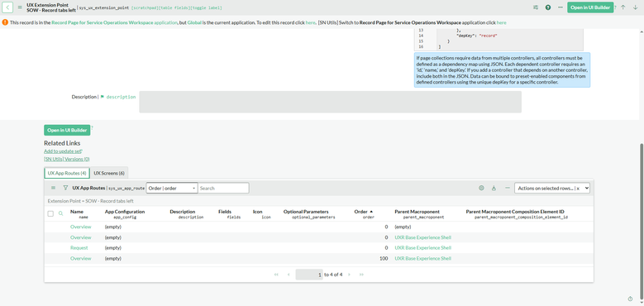Click the [scratchpad] helper link in header
Viewport: 644px width, 306px height.
[x=145, y=7]
